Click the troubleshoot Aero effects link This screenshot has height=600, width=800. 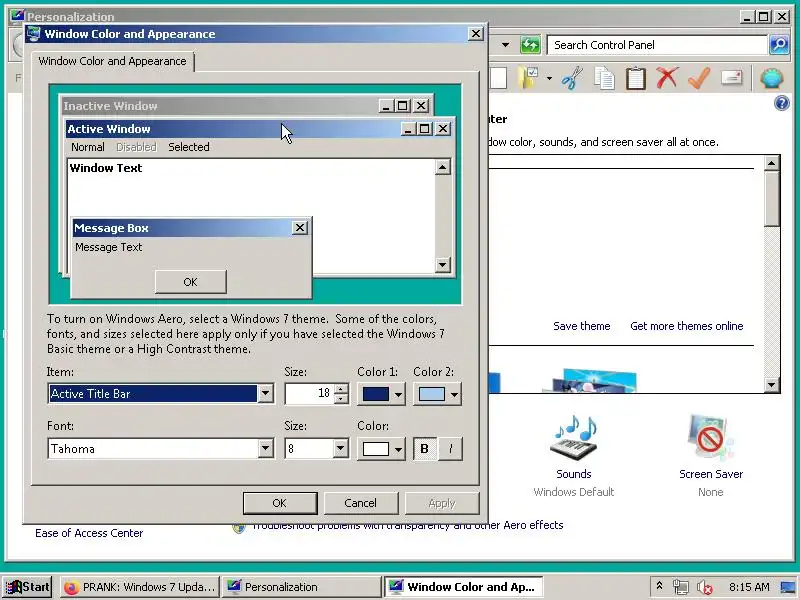[x=407, y=525]
